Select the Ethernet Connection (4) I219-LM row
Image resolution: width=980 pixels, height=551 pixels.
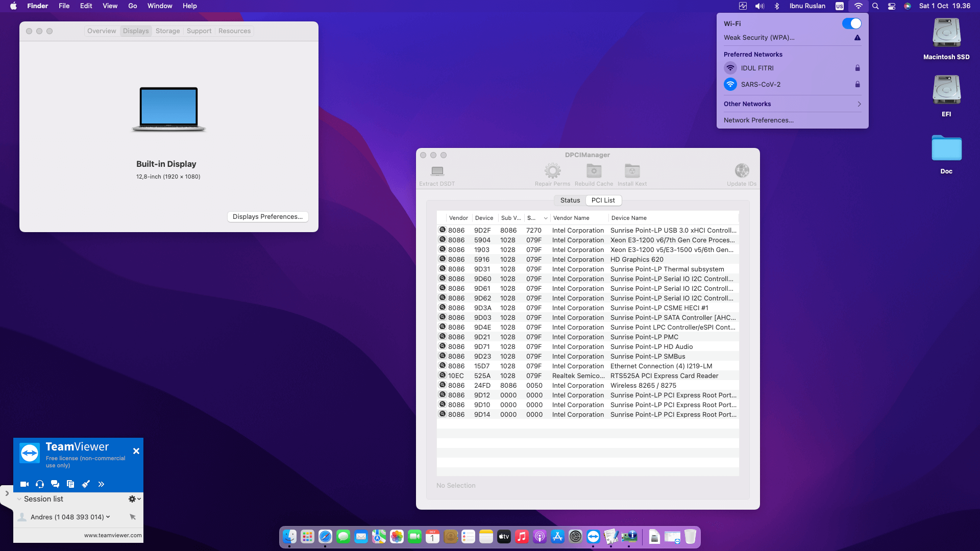coord(588,366)
